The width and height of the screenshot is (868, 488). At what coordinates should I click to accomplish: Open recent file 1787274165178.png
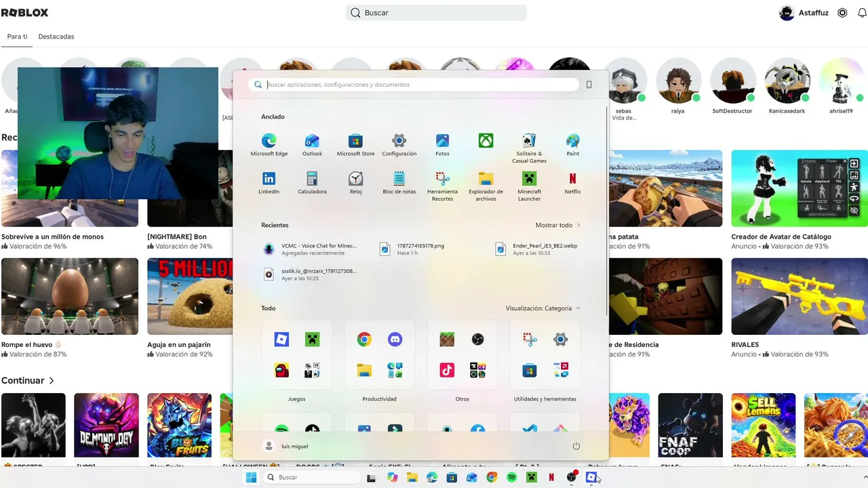click(x=412, y=249)
